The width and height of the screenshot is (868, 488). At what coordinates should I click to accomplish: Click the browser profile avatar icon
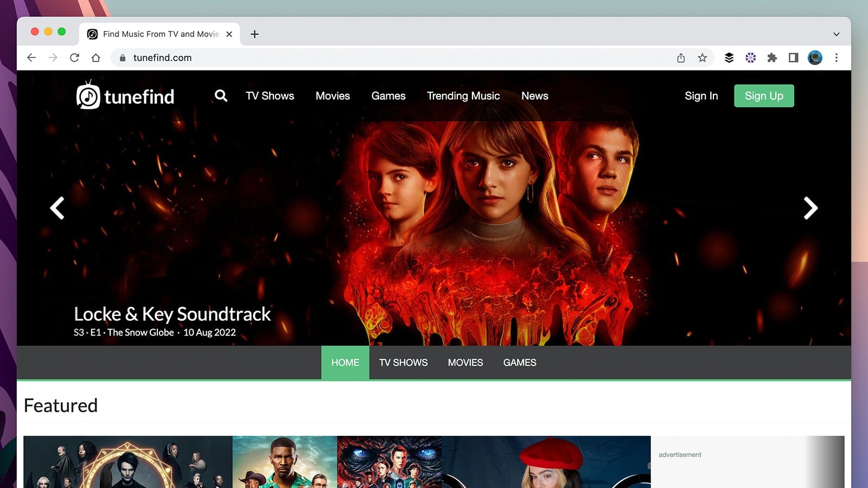(x=815, y=57)
